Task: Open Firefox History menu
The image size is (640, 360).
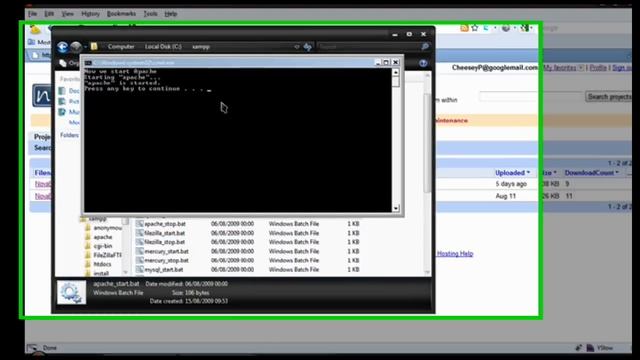Action: click(90, 14)
